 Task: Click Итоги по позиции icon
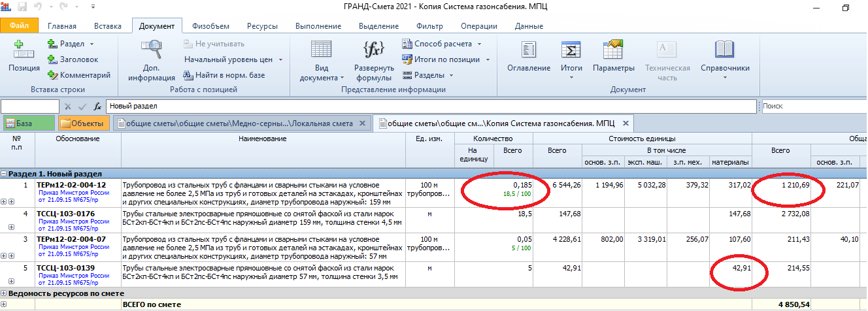[x=407, y=59]
